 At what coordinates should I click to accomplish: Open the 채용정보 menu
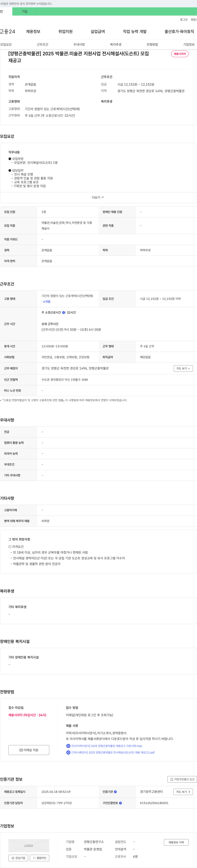coord(33,32)
